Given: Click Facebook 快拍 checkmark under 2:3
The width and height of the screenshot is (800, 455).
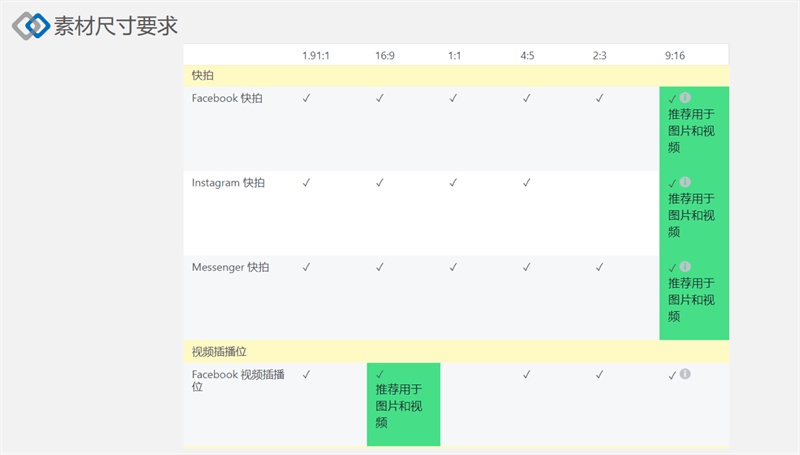Looking at the screenshot, I should tap(599, 98).
